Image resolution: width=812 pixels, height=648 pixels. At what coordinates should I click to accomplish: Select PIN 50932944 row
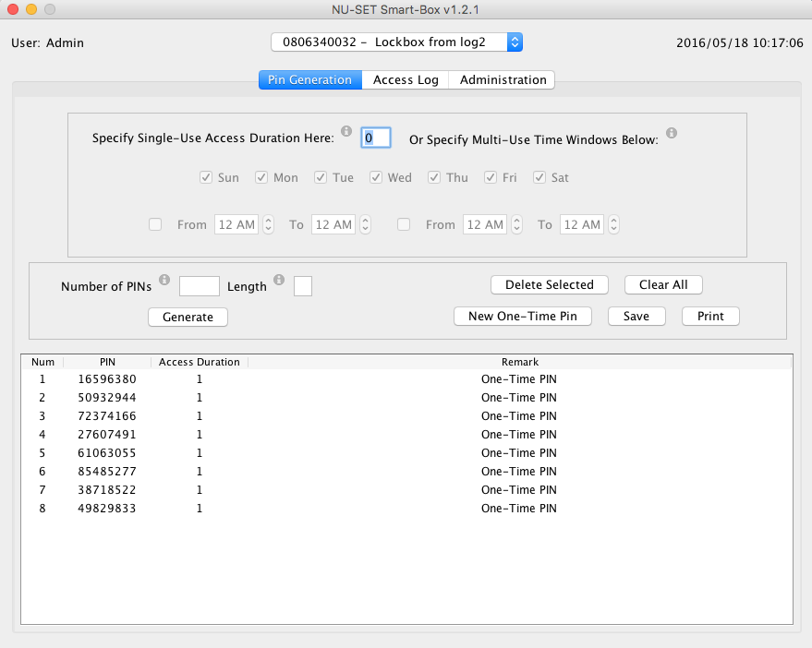pos(406,398)
